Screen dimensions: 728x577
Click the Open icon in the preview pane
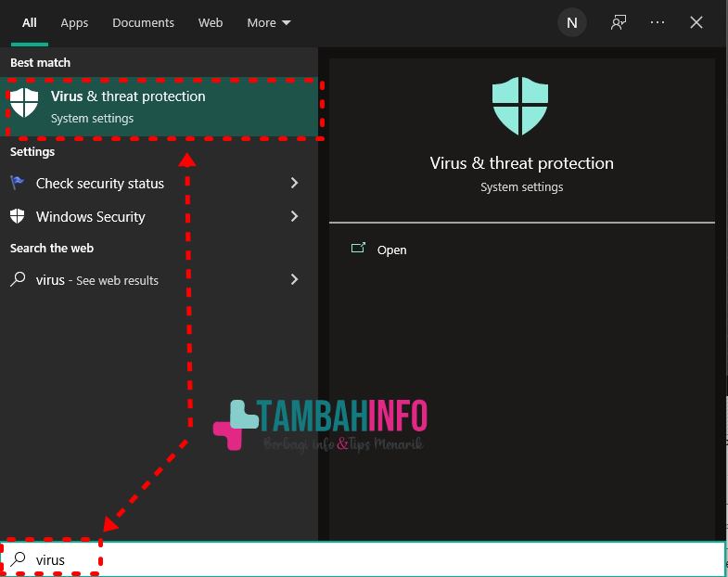click(x=358, y=248)
